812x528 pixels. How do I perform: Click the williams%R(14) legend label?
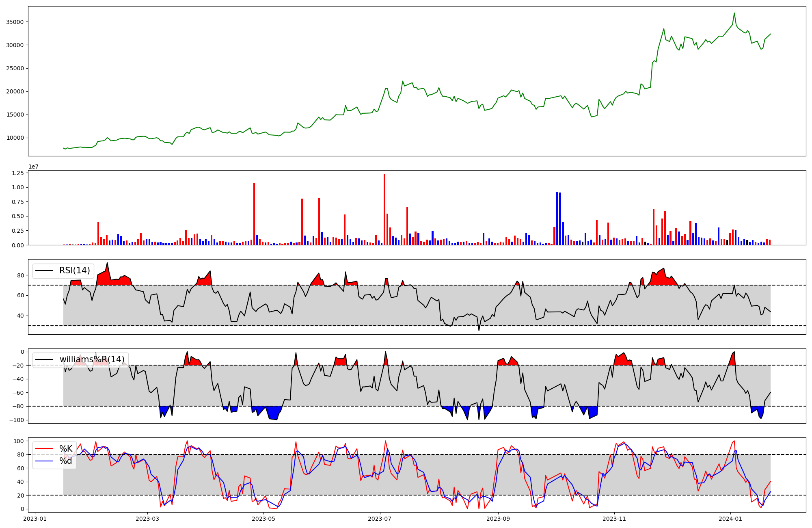92,359
